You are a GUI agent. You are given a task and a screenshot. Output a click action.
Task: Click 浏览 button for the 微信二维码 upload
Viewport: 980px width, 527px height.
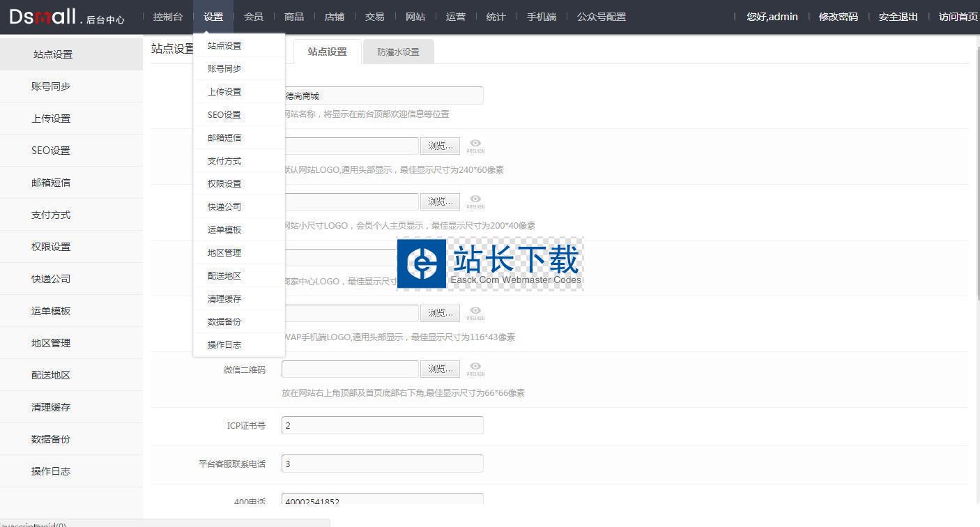440,369
